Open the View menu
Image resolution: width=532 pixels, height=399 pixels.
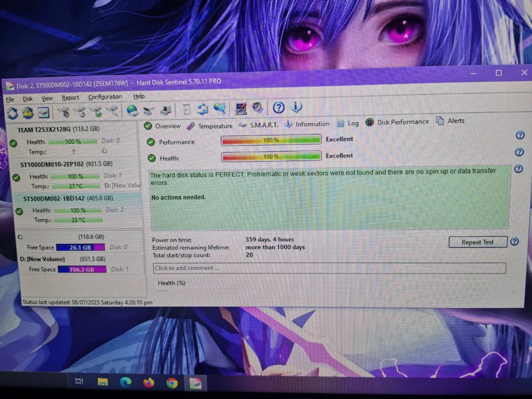coord(47,99)
